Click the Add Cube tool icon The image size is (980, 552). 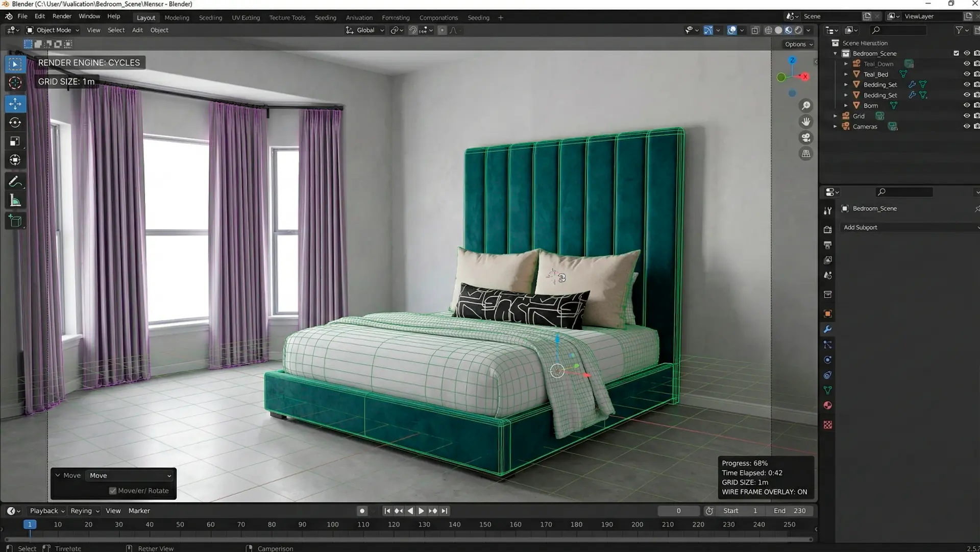click(15, 221)
